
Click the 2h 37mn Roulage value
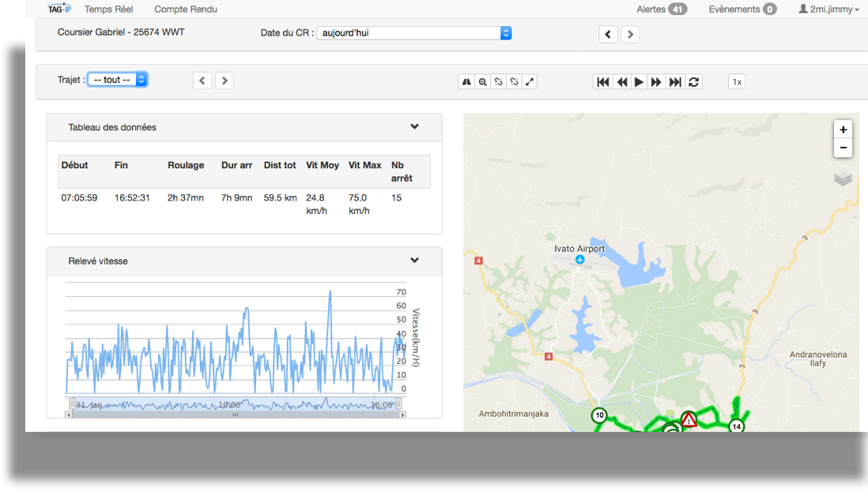[x=186, y=197]
